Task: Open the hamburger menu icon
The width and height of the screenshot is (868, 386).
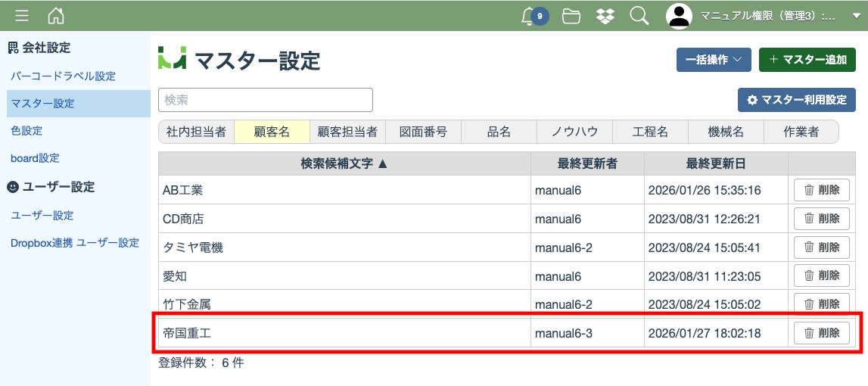Action: pyautogui.click(x=22, y=16)
